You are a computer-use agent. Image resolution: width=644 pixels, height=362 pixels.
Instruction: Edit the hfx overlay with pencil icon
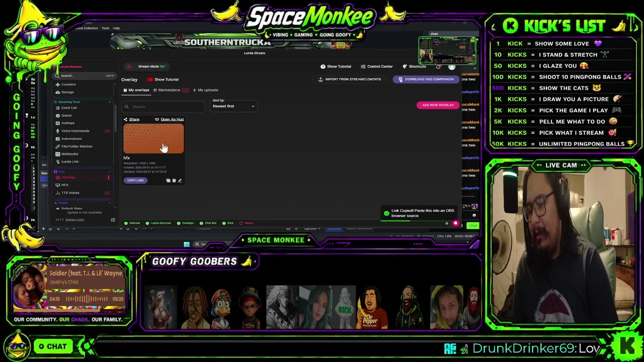pos(180,180)
